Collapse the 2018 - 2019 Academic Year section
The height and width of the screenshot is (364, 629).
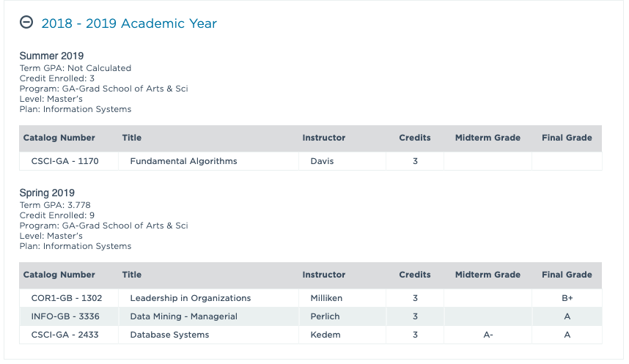click(x=26, y=23)
